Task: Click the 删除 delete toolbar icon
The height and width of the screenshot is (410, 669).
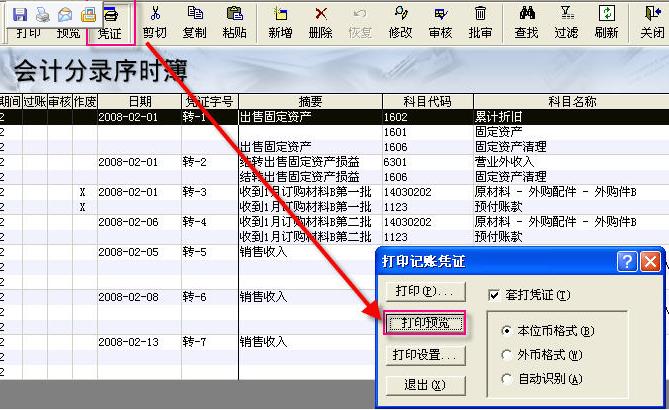Action: pos(320,23)
